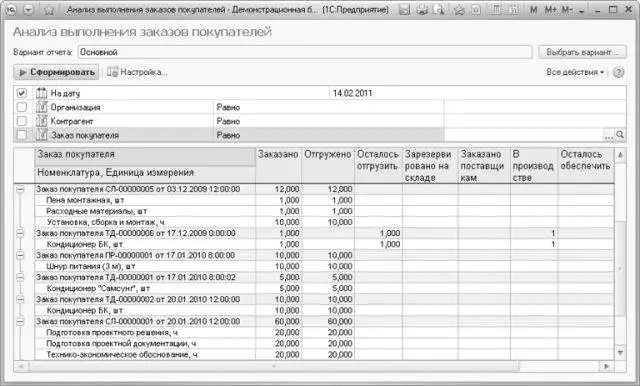
Task: Click the Save diskette icon in title bar
Action: pyautogui.click(x=404, y=9)
